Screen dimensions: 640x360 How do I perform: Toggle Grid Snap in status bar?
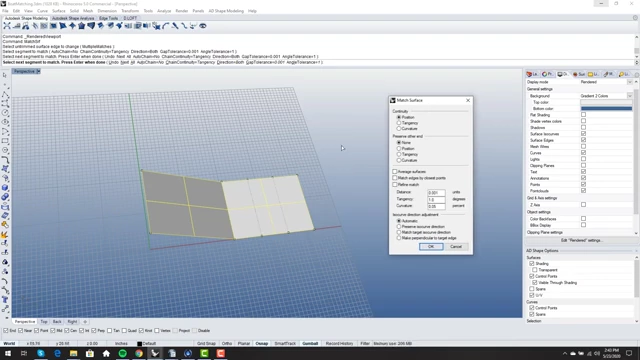pyautogui.click(x=206, y=344)
